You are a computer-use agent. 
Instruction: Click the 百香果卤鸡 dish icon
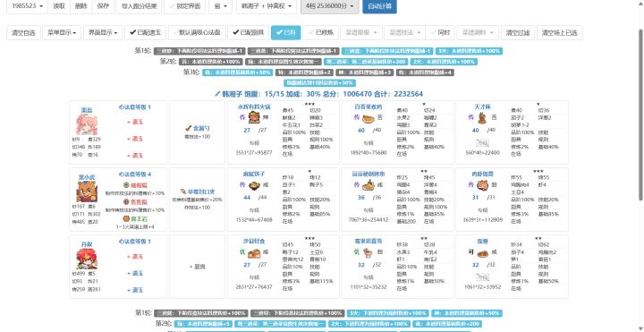point(369,118)
